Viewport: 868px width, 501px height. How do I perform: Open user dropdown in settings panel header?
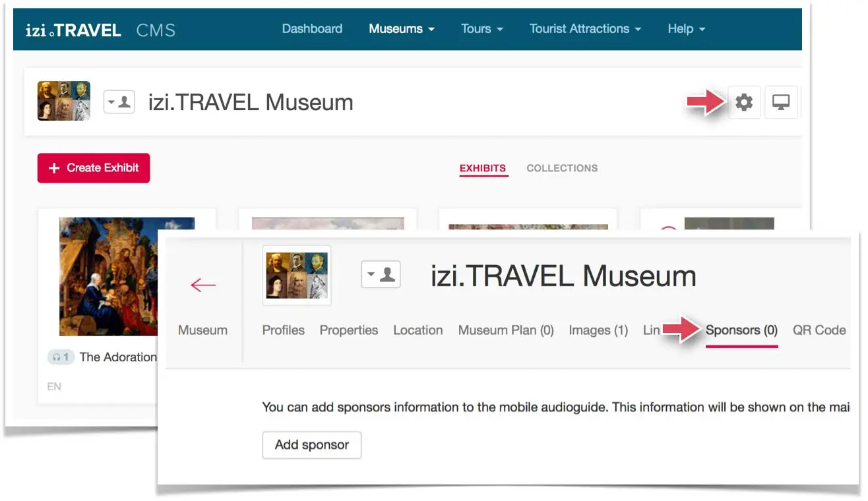381,274
